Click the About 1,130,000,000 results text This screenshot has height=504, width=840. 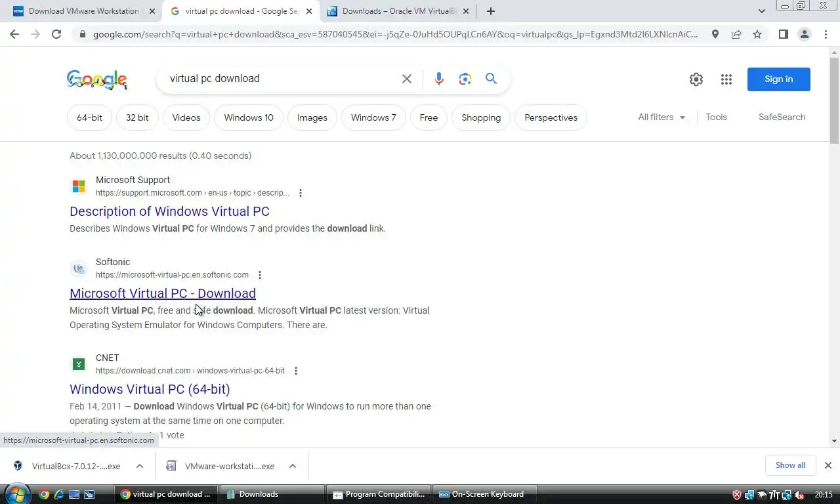pos(161,156)
